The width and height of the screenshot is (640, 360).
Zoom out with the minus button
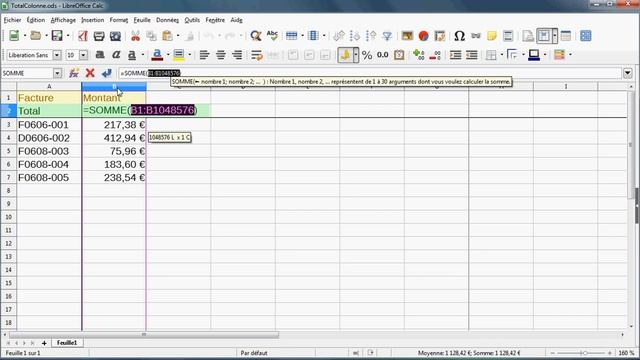553,353
